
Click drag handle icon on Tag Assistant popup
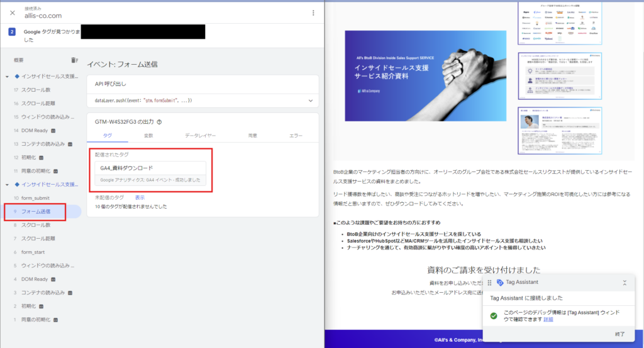(x=490, y=283)
